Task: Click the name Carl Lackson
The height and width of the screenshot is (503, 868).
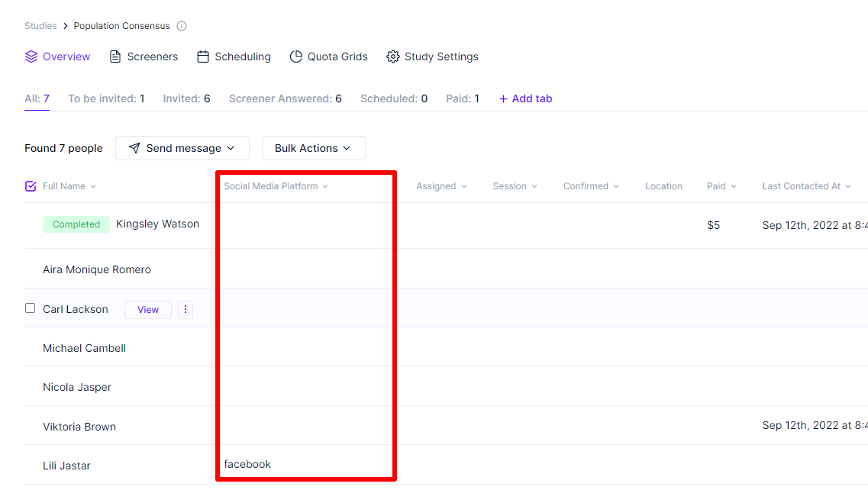Action: [x=76, y=309]
